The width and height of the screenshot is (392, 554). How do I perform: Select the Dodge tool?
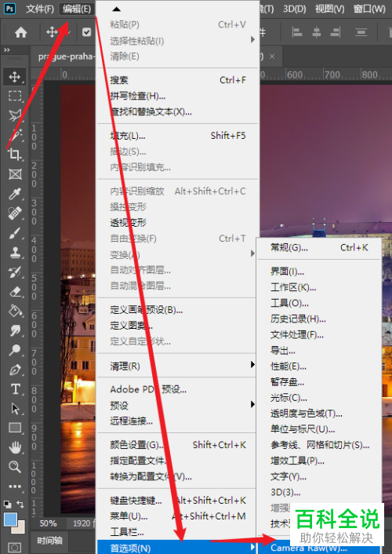point(14,350)
